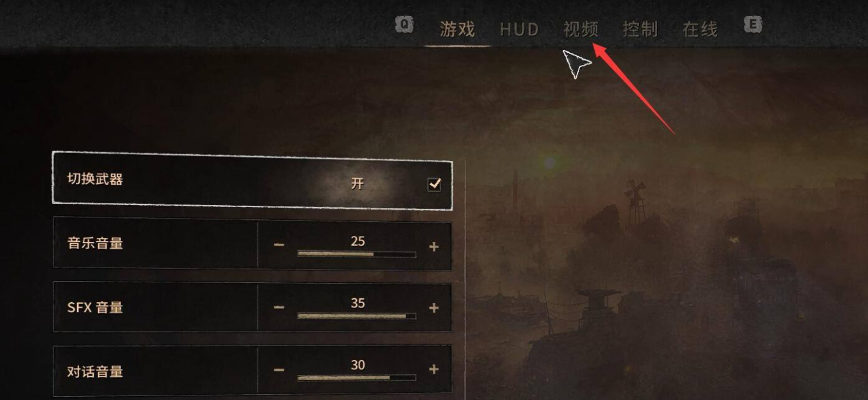Screen dimensions: 868x400
Task: Go to the 控制 tab
Action: (640, 30)
